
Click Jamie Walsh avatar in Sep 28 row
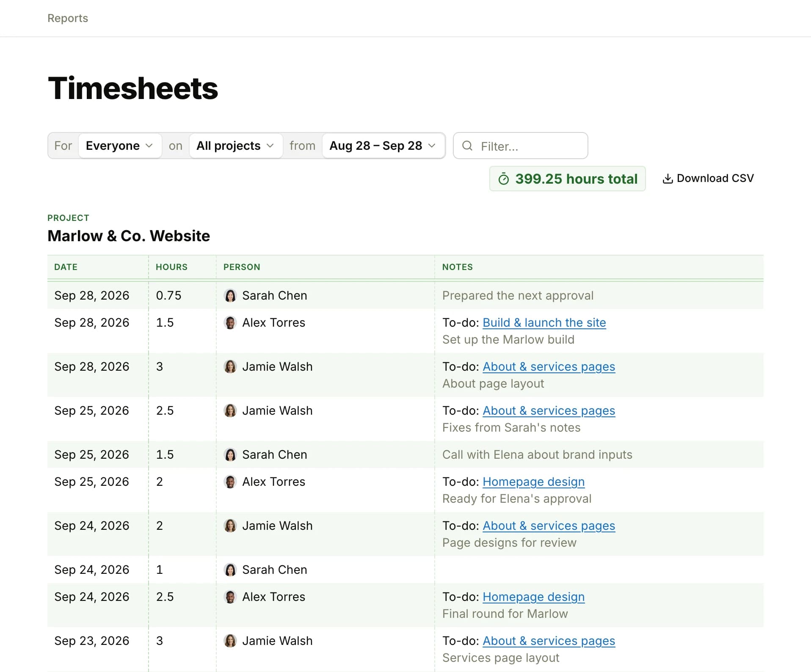230,366
